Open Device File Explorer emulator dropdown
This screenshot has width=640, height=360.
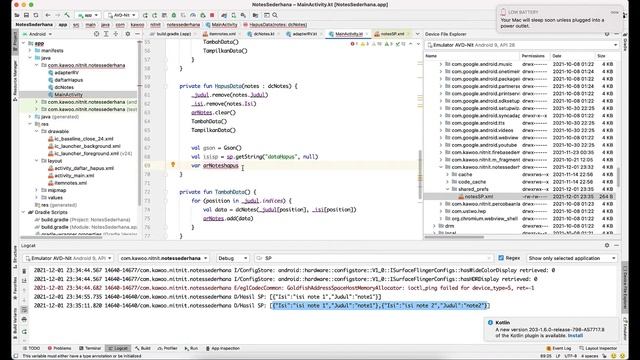point(522,45)
